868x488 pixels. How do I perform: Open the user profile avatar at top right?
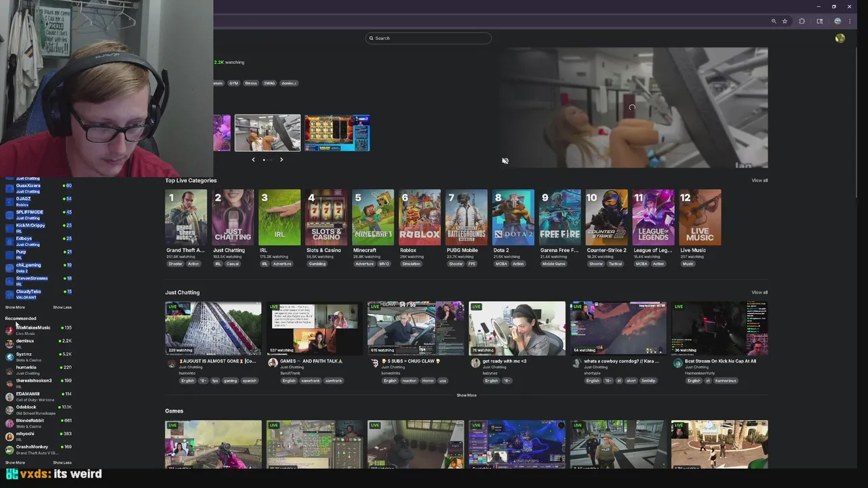840,39
